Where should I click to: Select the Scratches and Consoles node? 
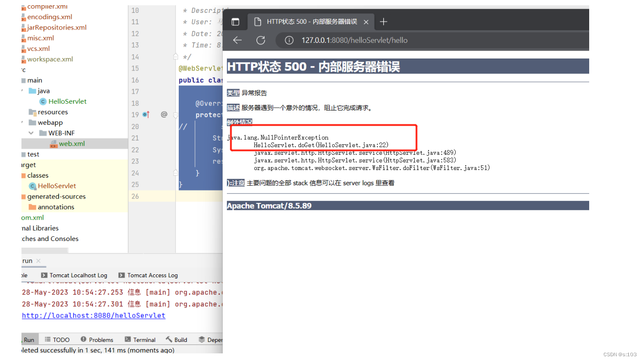coord(50,239)
